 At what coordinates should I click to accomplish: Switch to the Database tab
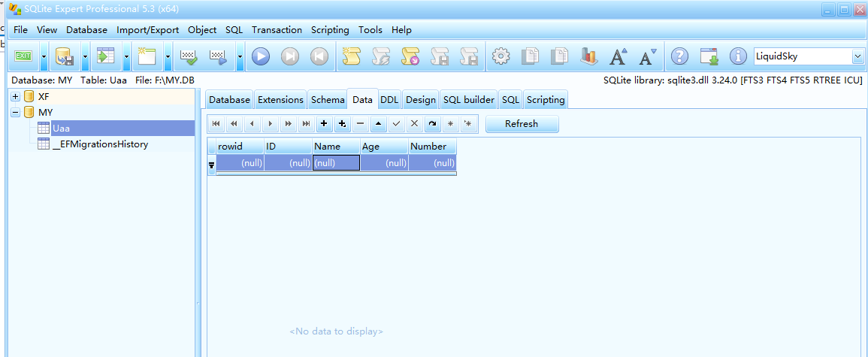[x=230, y=100]
